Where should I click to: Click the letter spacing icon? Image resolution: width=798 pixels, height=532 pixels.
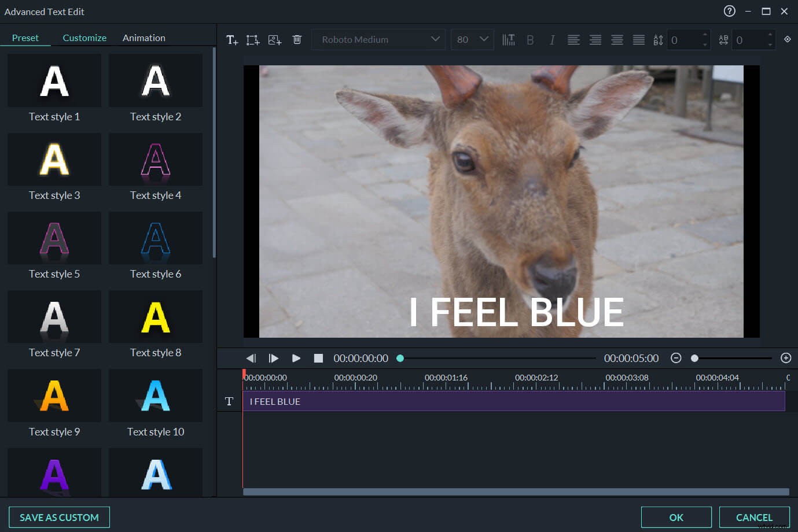[x=723, y=39]
